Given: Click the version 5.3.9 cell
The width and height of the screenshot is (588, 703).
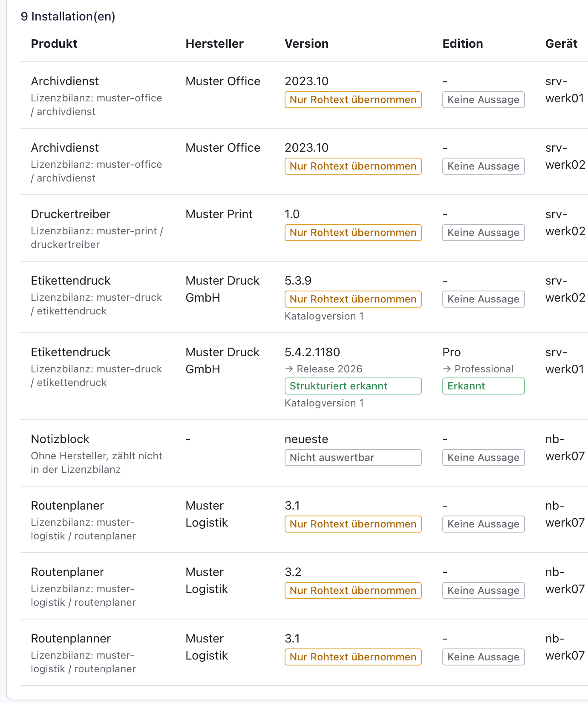Looking at the screenshot, I should (x=298, y=280).
